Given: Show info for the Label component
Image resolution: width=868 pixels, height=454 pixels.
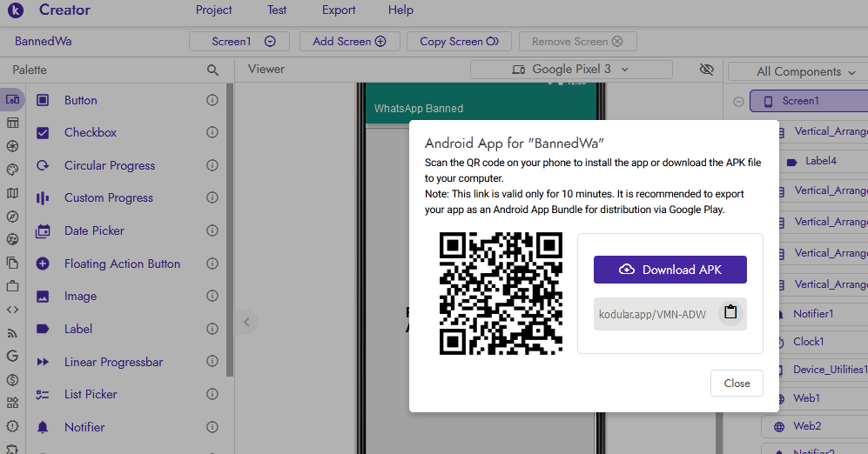Looking at the screenshot, I should coord(212,329).
